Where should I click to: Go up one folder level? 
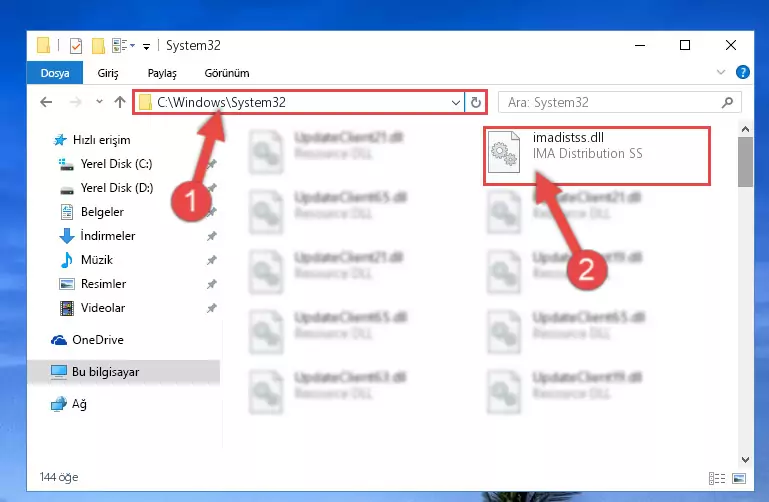coord(120,102)
